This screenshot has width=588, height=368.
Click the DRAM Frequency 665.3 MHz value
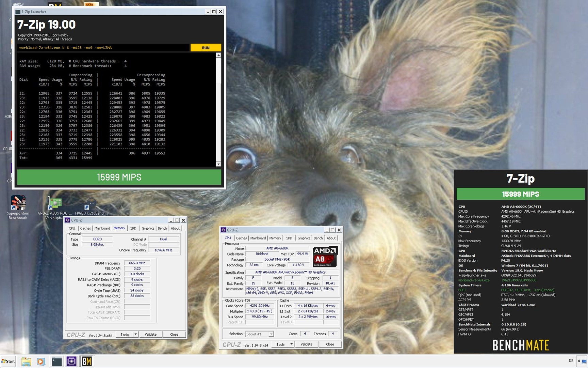pyautogui.click(x=137, y=263)
